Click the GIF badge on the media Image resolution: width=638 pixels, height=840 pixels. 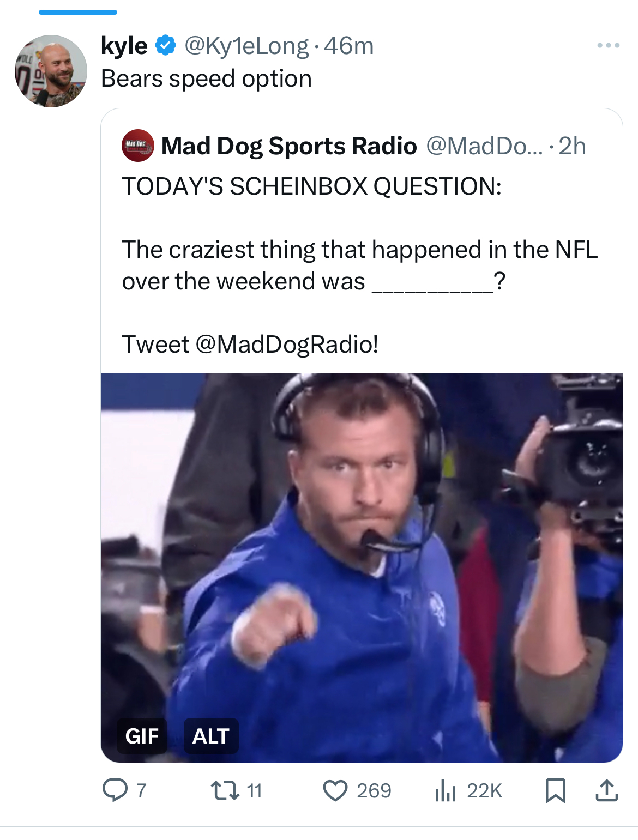(x=142, y=736)
